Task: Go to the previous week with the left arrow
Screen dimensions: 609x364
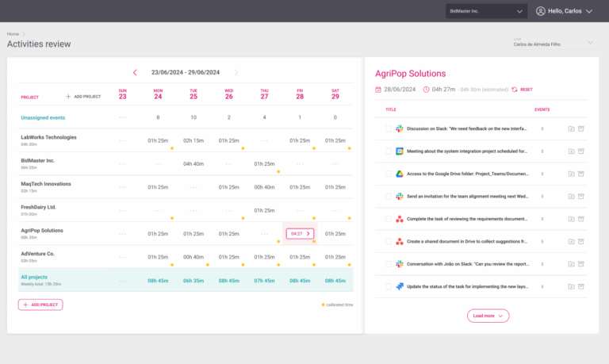Action: point(135,73)
